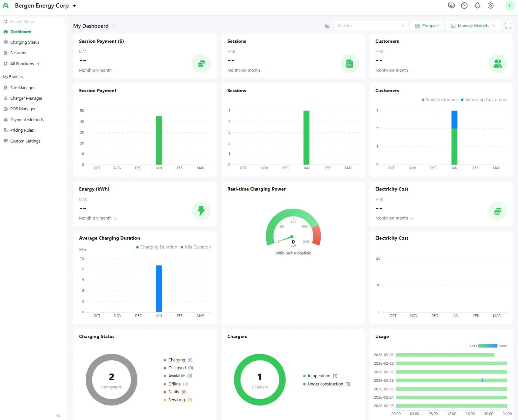Viewport: 518px width, 420px height.
Task: Open the user avatar 'C' menu
Action: pyautogui.click(x=510, y=6)
